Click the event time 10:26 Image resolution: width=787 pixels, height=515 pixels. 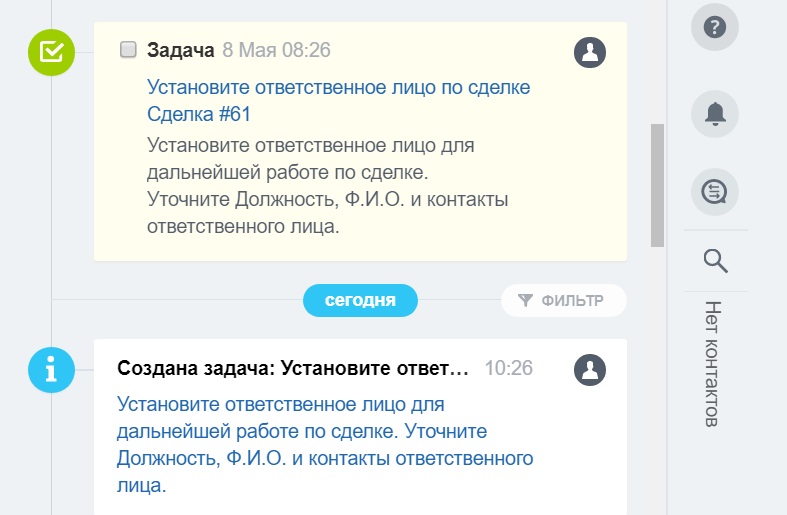tap(508, 368)
